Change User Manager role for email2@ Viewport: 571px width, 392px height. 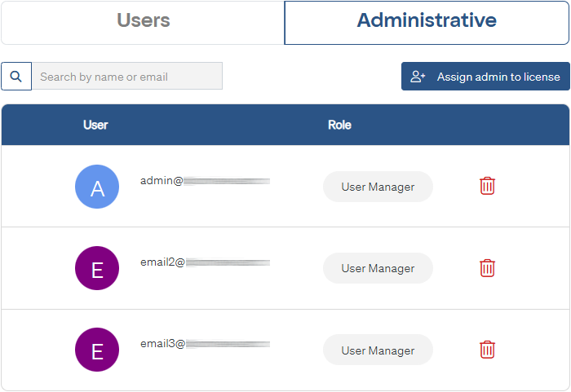click(x=378, y=268)
